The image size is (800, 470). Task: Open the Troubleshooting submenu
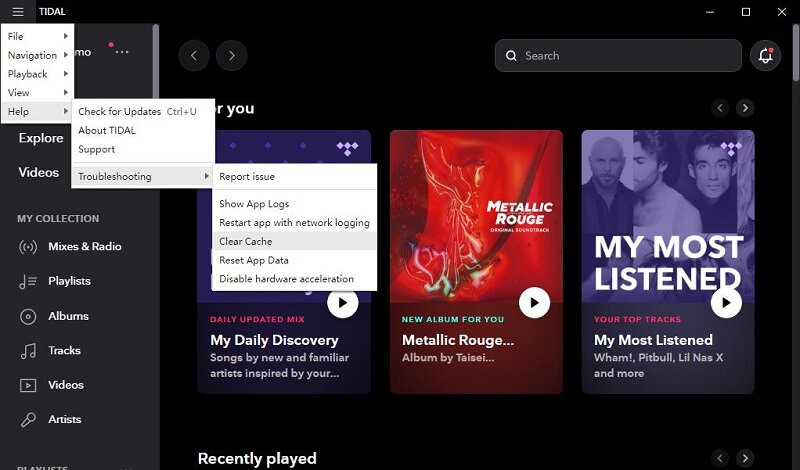(143, 177)
